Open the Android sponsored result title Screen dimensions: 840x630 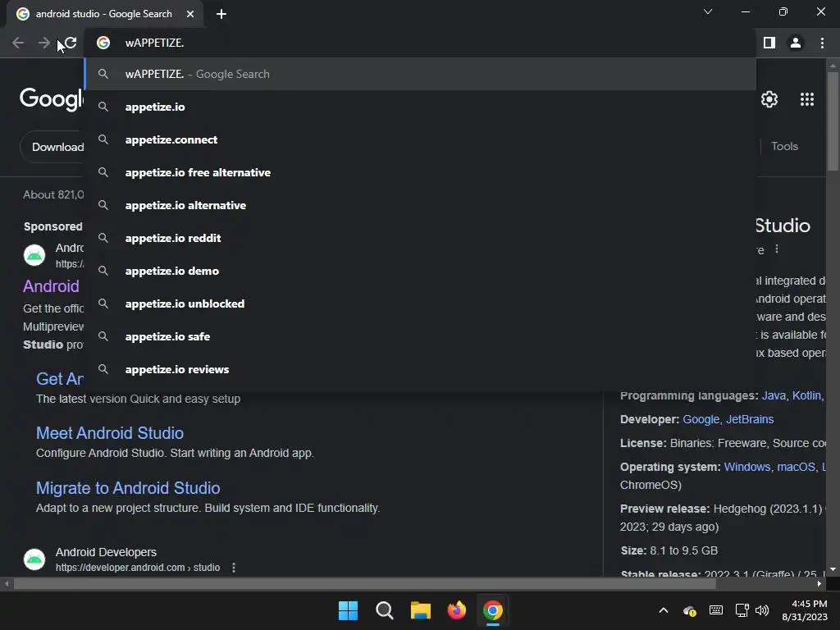pos(51,286)
